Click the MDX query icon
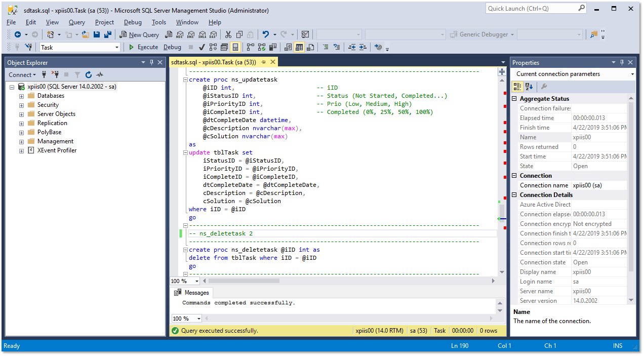 179,34
